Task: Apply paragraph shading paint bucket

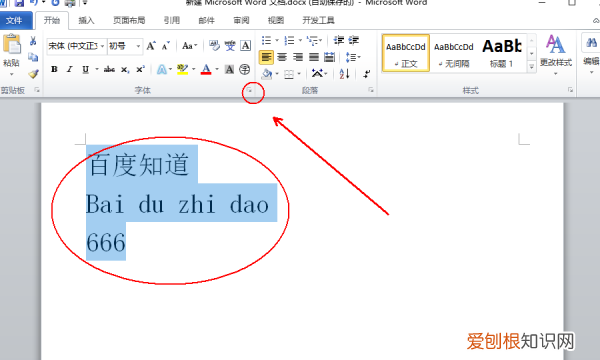Action: [x=266, y=73]
